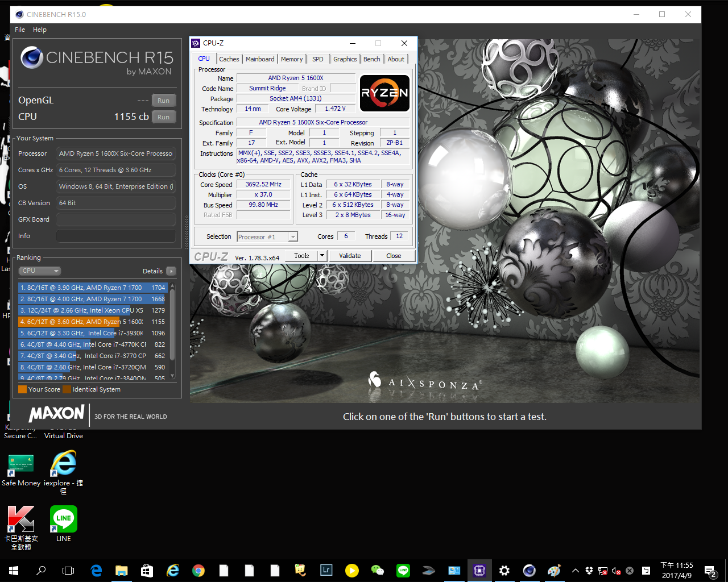Switch to CPU-Z in the taskbar
The width and height of the screenshot is (728, 582).
click(x=479, y=571)
